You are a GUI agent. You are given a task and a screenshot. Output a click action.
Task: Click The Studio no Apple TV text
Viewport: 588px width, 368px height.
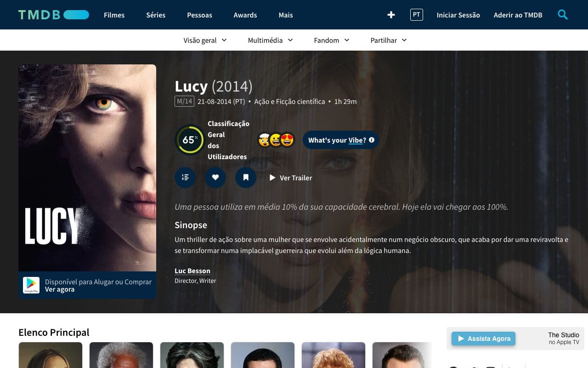pyautogui.click(x=564, y=339)
